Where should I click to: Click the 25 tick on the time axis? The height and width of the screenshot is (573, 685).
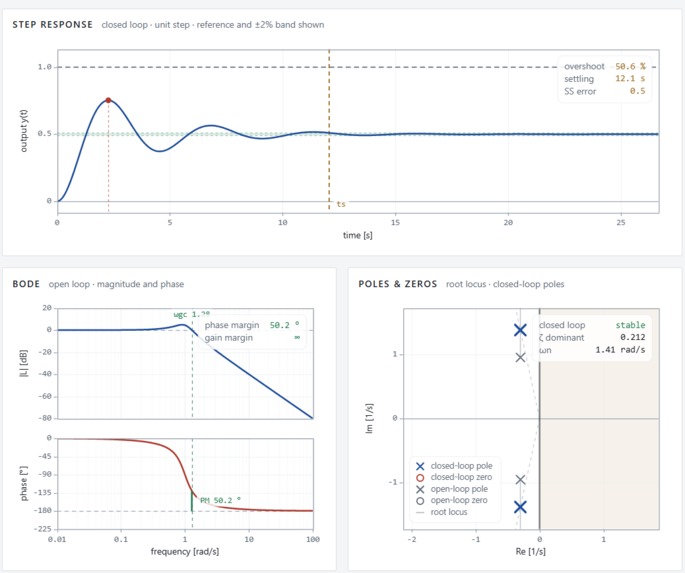click(620, 222)
